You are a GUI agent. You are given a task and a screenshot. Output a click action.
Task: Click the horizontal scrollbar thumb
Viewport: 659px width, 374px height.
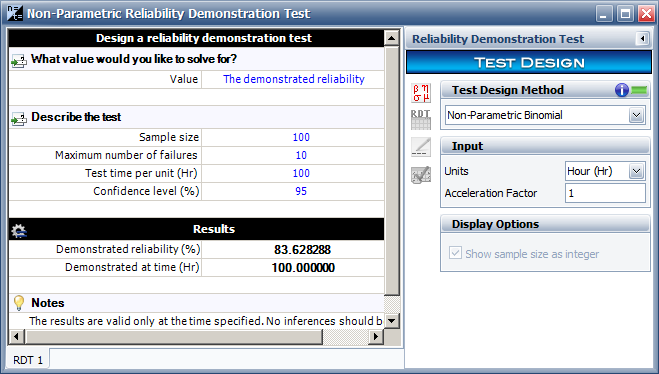point(174,337)
